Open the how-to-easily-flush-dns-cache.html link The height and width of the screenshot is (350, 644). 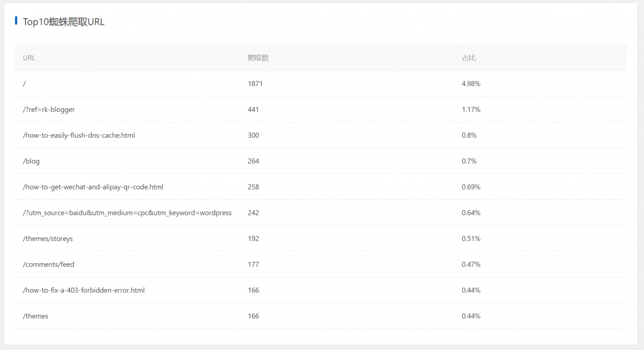pyautogui.click(x=79, y=135)
